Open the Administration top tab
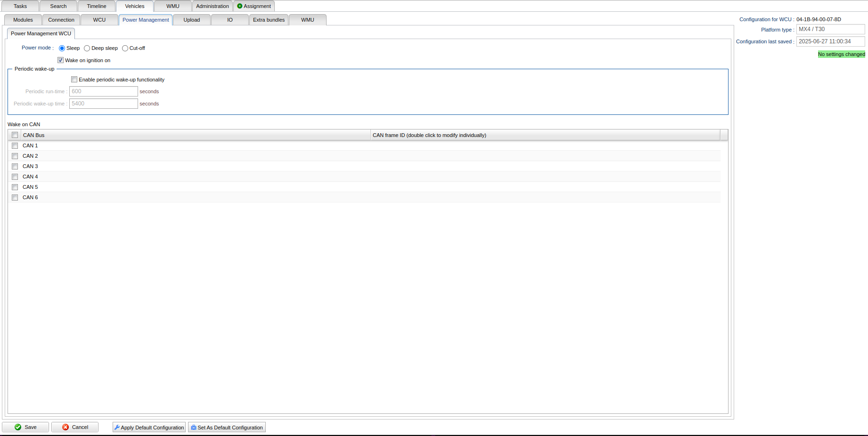 coord(213,6)
